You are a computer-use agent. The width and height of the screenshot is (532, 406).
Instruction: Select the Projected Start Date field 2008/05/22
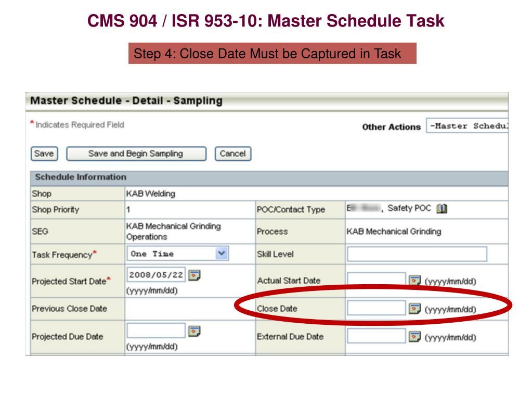pos(156,275)
